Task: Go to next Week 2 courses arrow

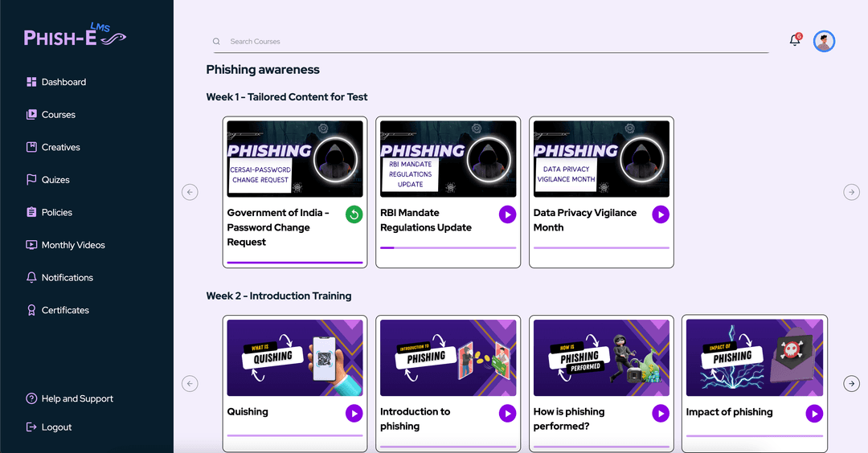Action: click(851, 383)
